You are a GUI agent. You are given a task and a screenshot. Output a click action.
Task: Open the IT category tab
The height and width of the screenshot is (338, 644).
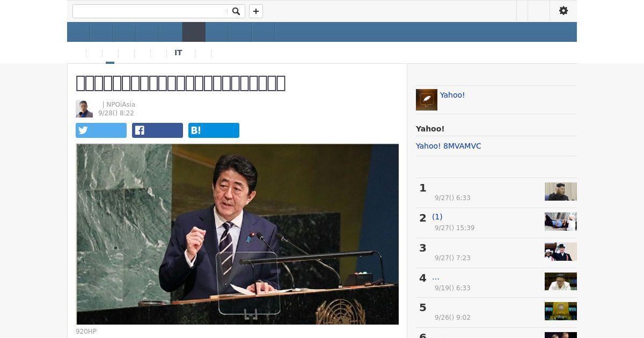point(178,53)
